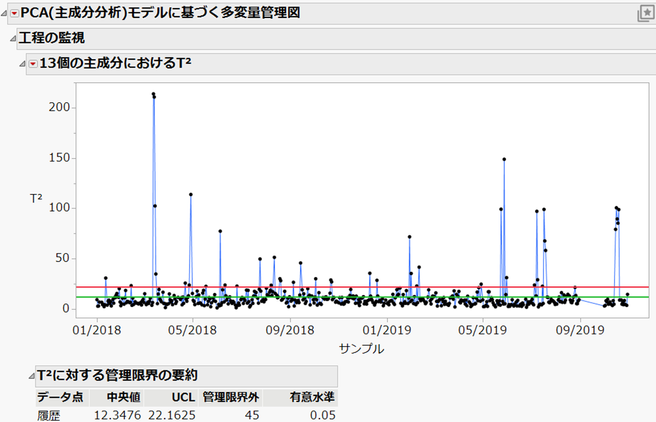The image size is (656, 422).
Task: Click the 09/2019 axis tick label
Action: point(580,330)
